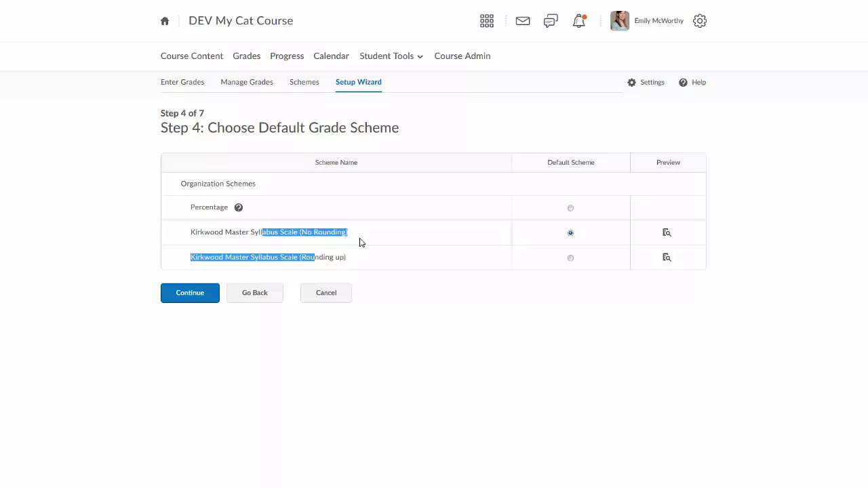Click the 'Scheme Name' column header
The image size is (868, 488).
(336, 163)
